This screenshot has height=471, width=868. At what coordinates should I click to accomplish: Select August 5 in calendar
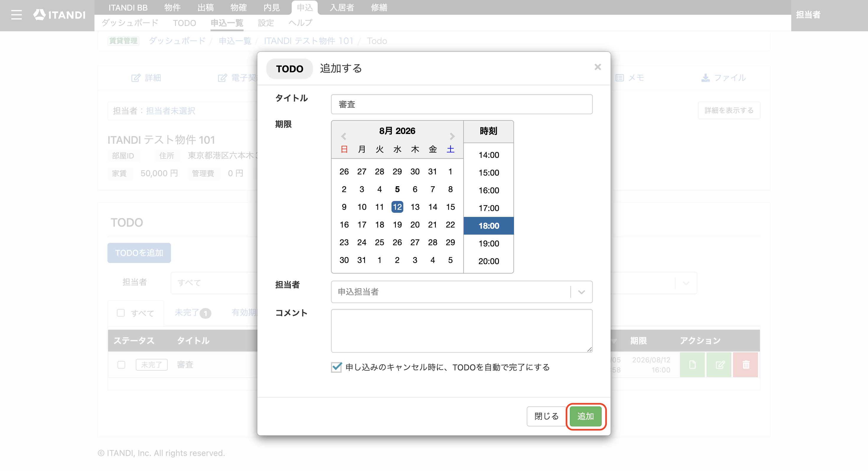(397, 189)
